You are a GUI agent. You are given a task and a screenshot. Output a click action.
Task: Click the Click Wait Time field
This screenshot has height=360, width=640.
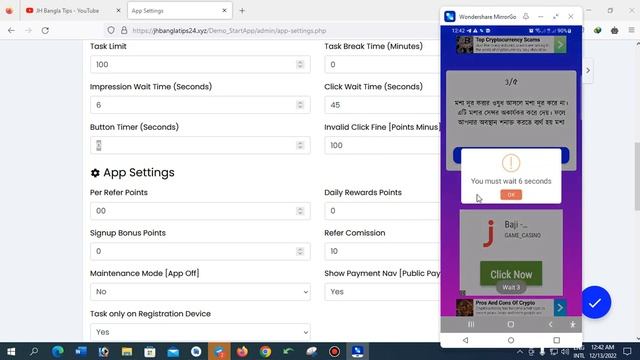coord(382,105)
